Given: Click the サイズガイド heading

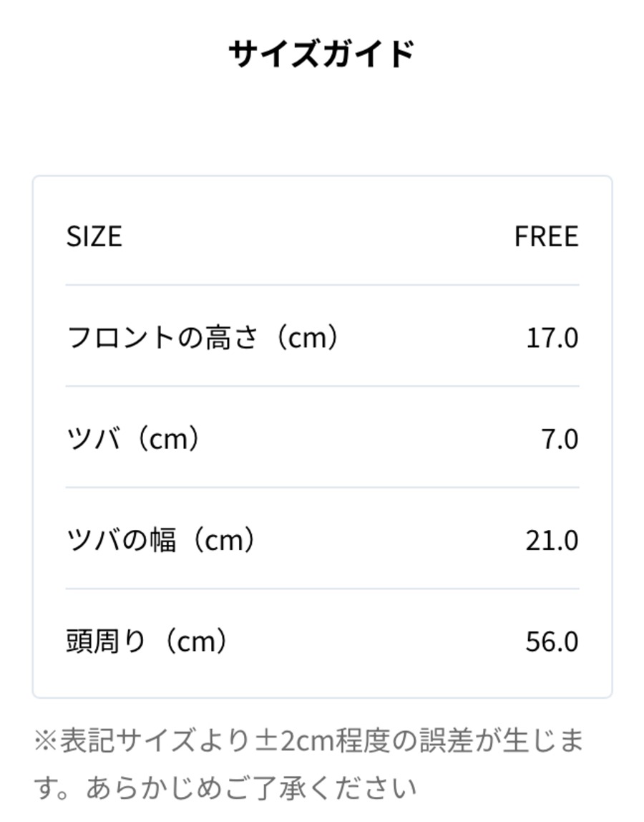Looking at the screenshot, I should click(322, 54).
